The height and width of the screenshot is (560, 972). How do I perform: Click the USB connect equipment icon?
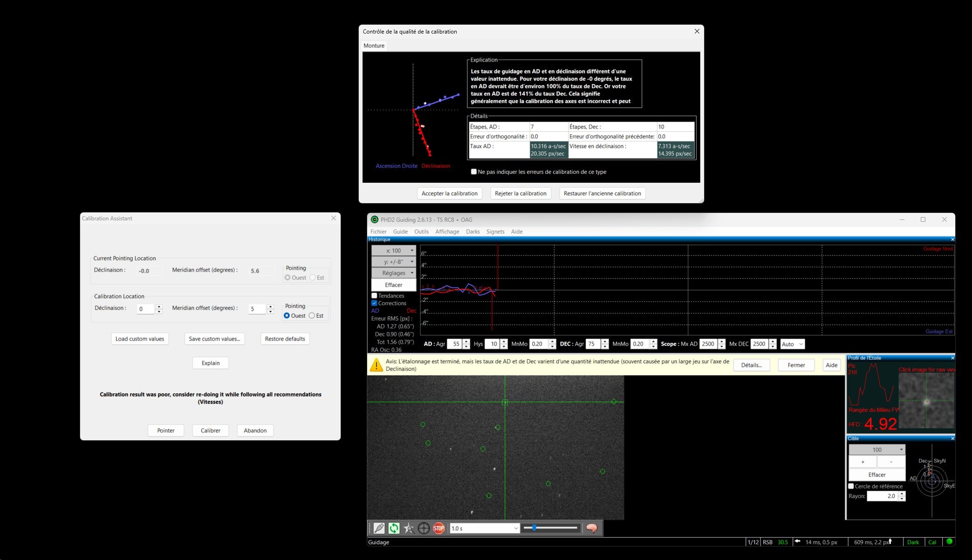coord(379,528)
